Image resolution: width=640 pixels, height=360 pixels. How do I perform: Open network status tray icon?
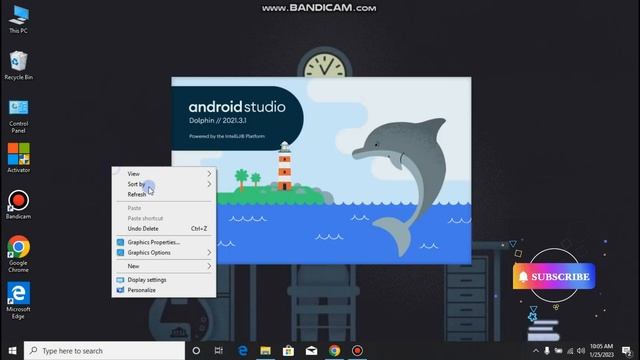coord(570,351)
